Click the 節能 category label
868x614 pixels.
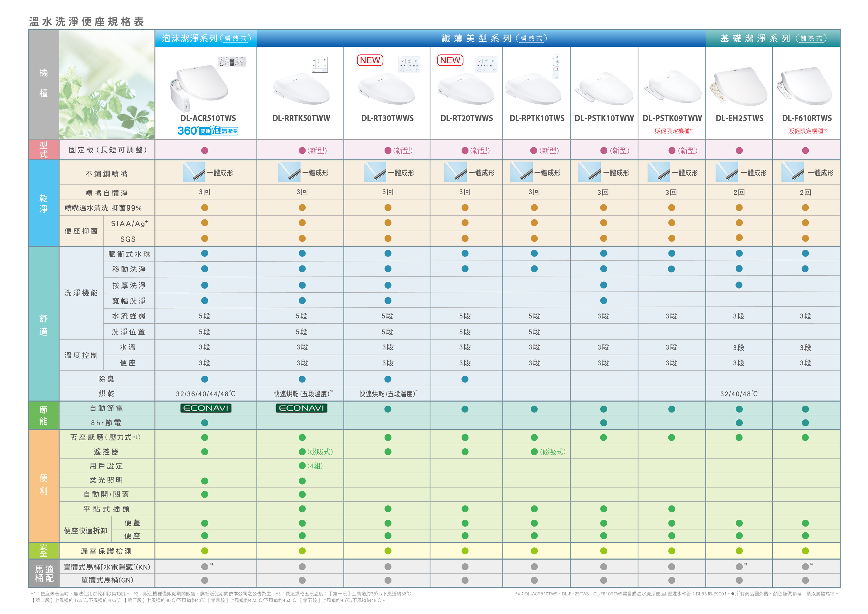pos(43,415)
